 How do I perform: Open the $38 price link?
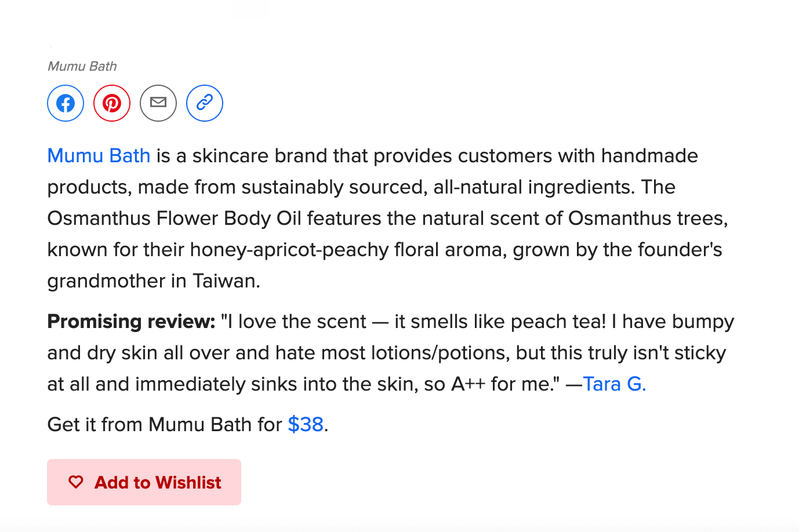(306, 424)
